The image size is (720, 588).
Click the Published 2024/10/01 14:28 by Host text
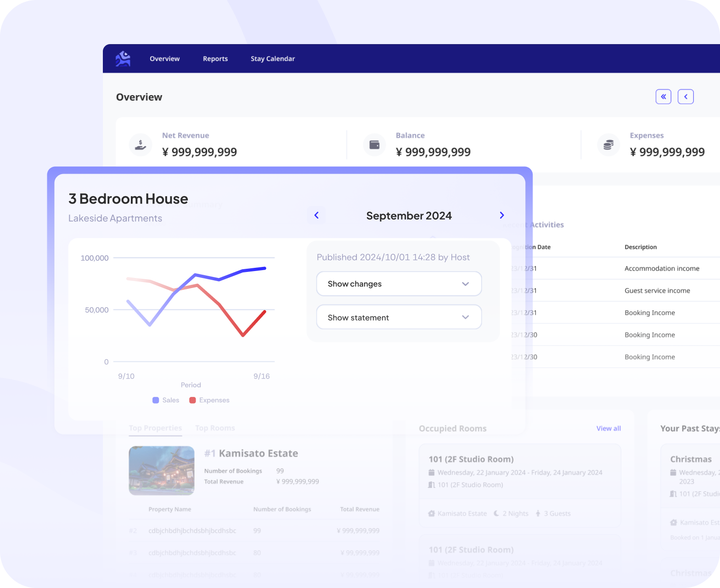tap(393, 257)
